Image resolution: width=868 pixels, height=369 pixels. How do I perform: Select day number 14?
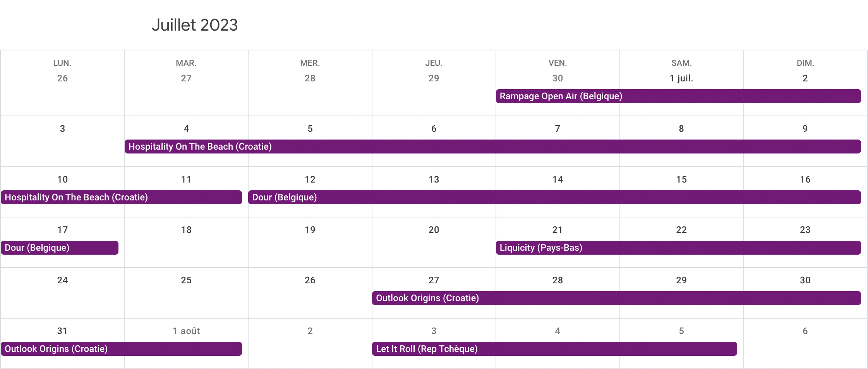tap(558, 179)
